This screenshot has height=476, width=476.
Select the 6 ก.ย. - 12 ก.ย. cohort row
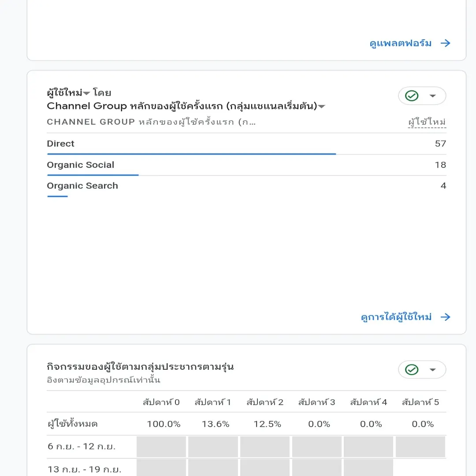246,446
